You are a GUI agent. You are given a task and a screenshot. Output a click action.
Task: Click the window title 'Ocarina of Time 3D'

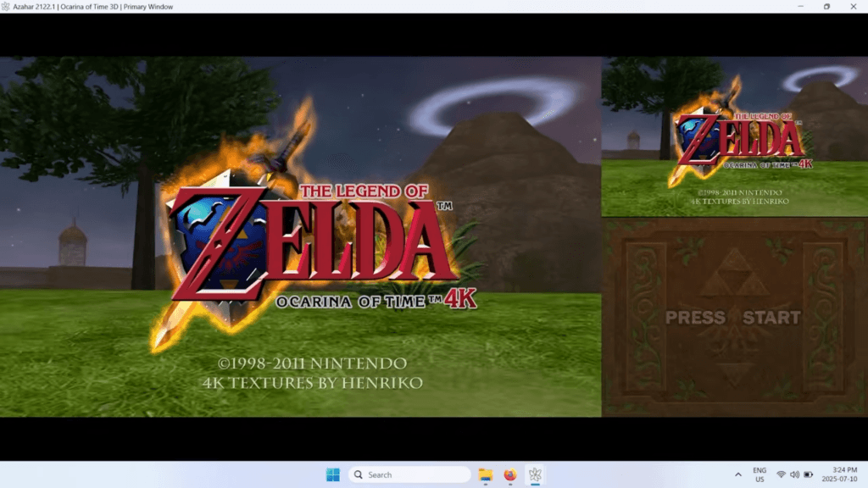pyautogui.click(x=89, y=7)
